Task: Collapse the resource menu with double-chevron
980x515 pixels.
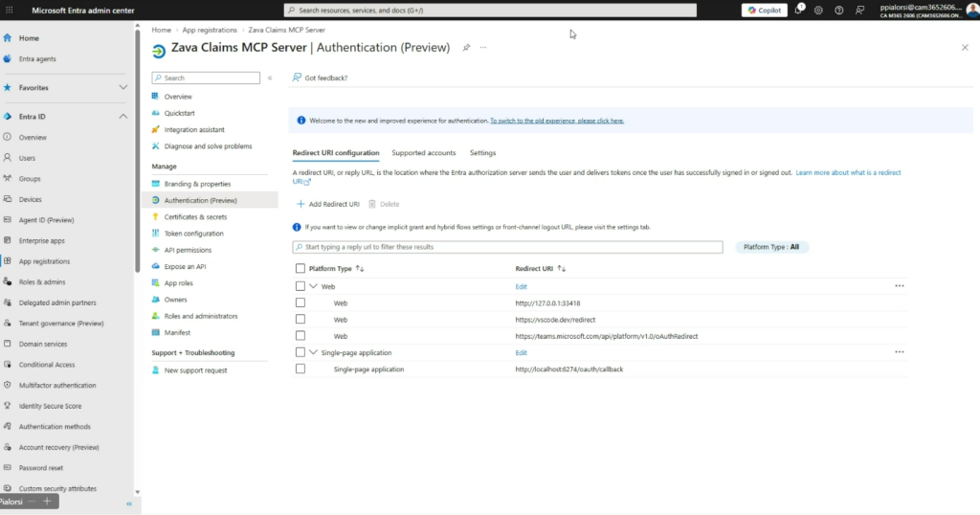Action: [270, 78]
